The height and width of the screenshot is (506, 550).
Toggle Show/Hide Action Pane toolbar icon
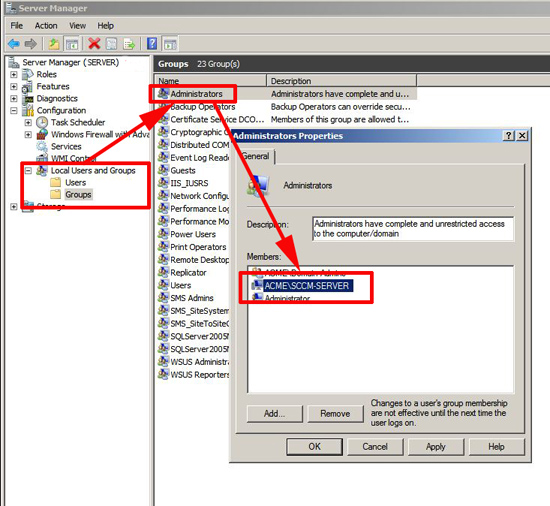click(170, 44)
